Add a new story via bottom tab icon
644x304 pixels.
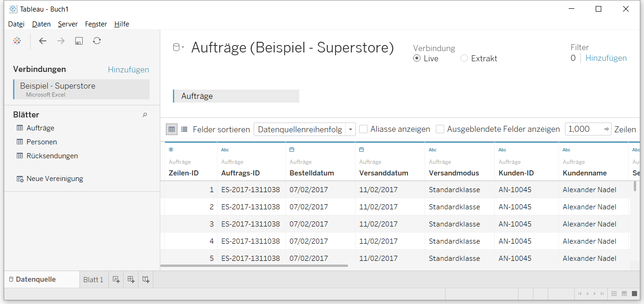pos(146,279)
